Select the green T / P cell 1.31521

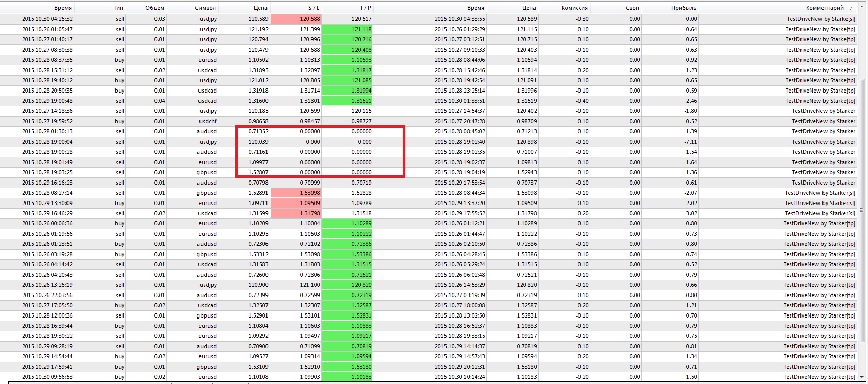pyautogui.click(x=347, y=101)
